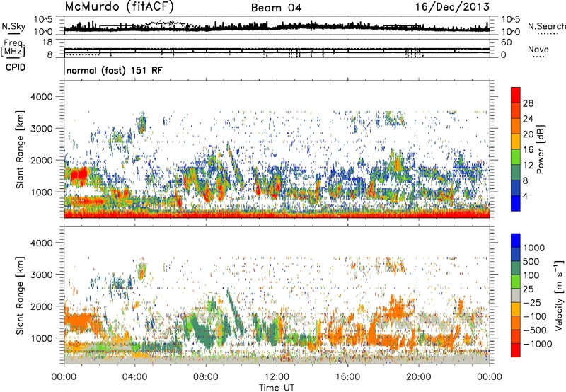Click the 'Beam 04' label
The height and width of the screenshot is (392, 566).
(276, 8)
